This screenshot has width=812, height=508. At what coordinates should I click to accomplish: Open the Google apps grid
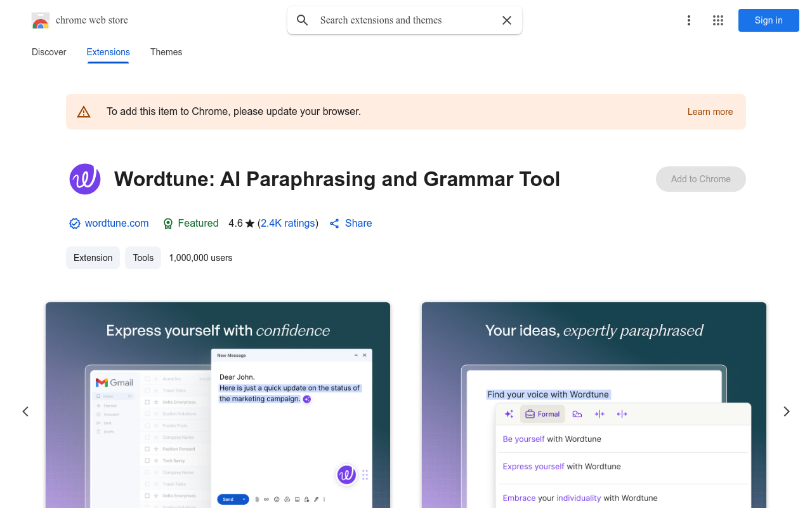click(718, 20)
